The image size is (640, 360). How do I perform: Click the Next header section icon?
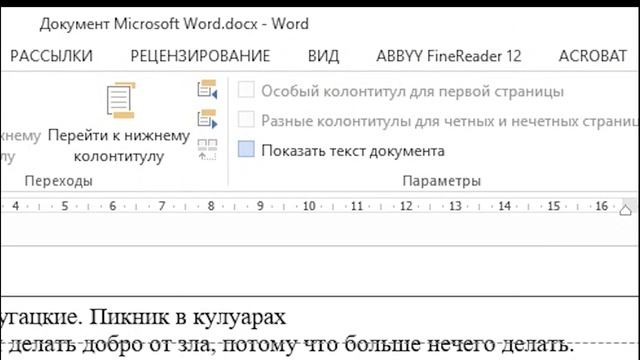(x=207, y=119)
